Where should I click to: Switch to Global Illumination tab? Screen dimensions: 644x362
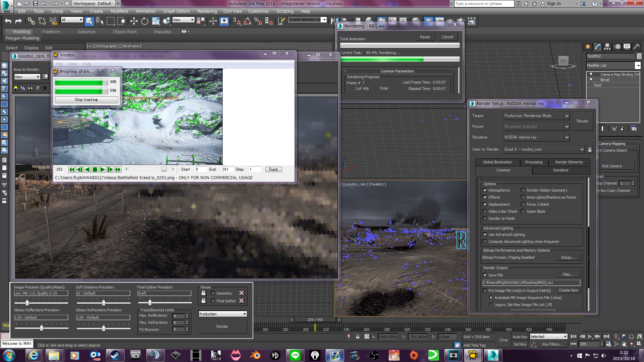tap(497, 162)
